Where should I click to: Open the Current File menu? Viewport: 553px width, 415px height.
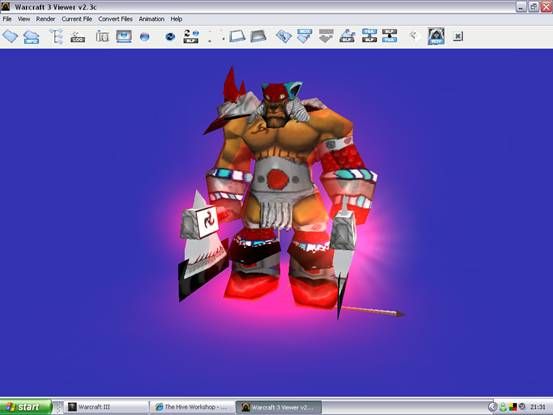77,19
